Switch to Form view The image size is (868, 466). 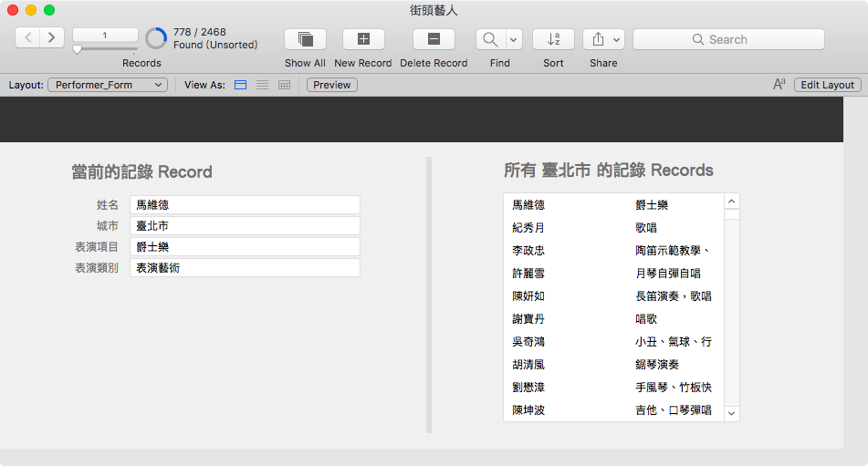240,85
